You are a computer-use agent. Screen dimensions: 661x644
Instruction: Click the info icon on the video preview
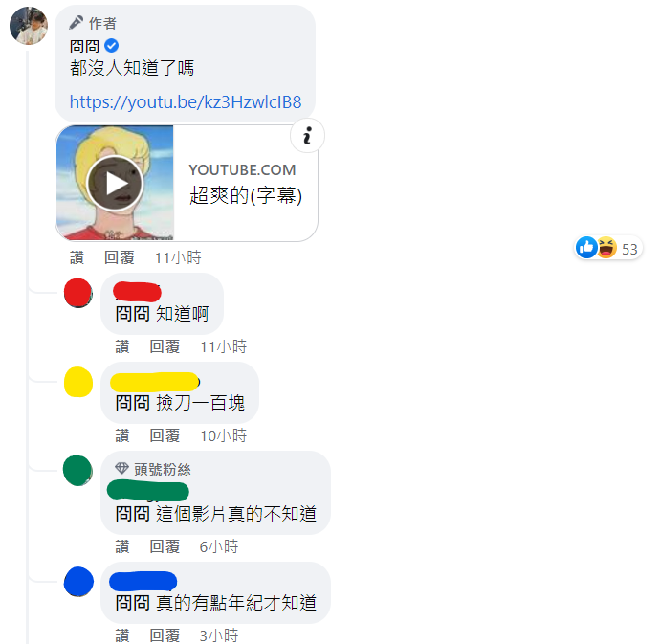307,136
